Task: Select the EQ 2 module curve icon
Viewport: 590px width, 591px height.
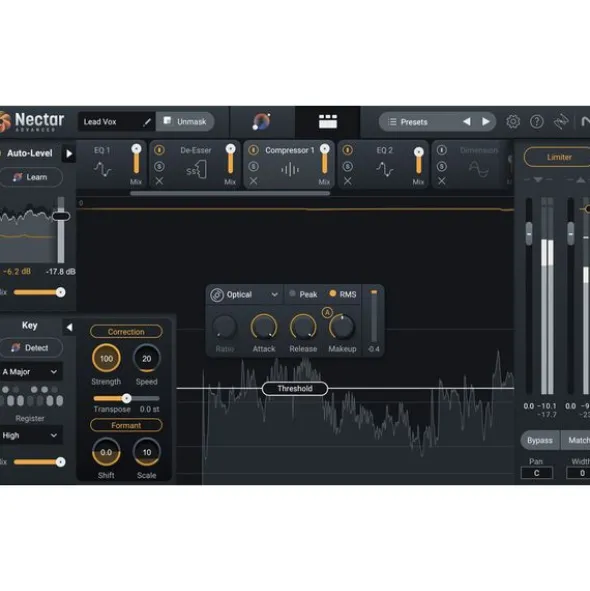Action: (x=385, y=169)
